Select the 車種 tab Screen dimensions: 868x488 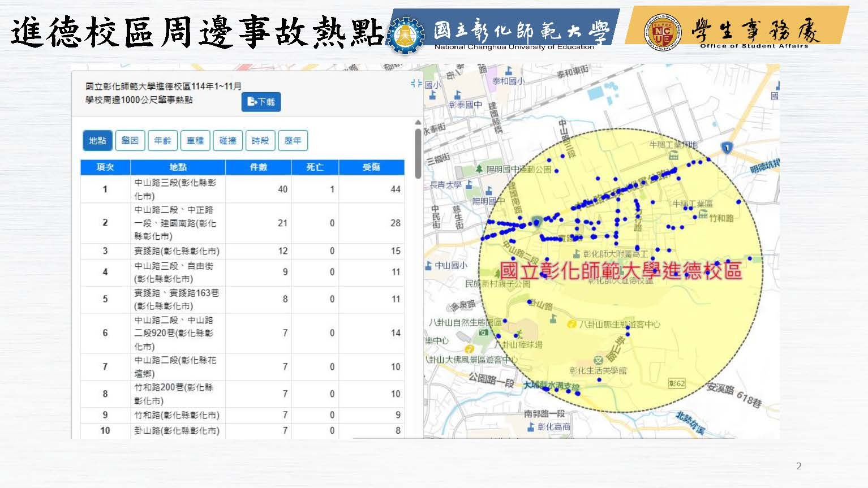pos(195,140)
